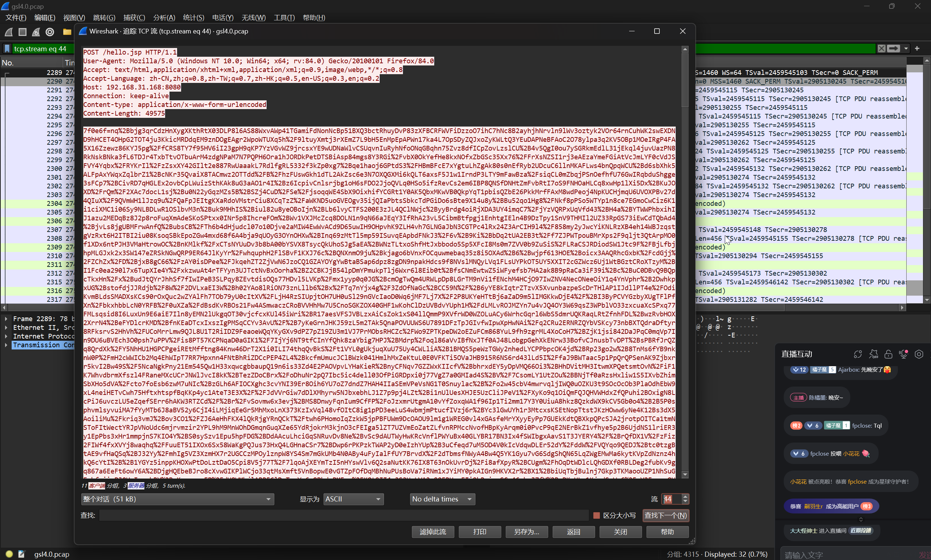Select packet row number 2290
Image resolution: width=931 pixels, height=560 pixels.
38,81
